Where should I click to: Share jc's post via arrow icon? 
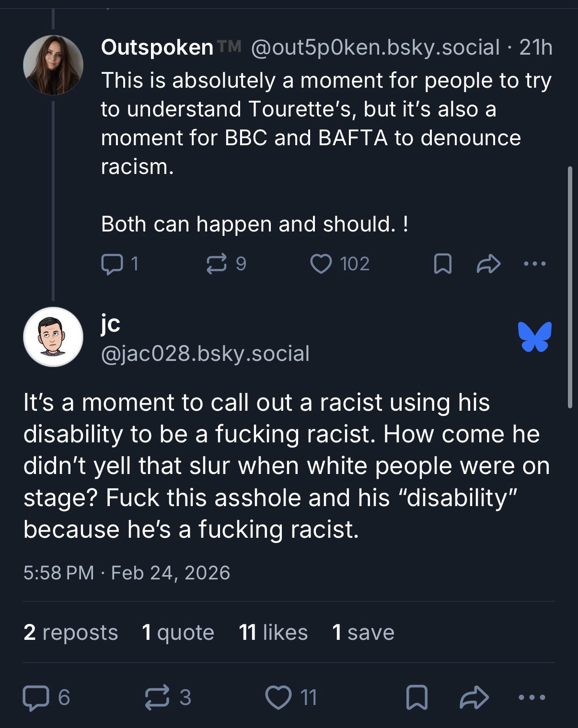point(474,697)
